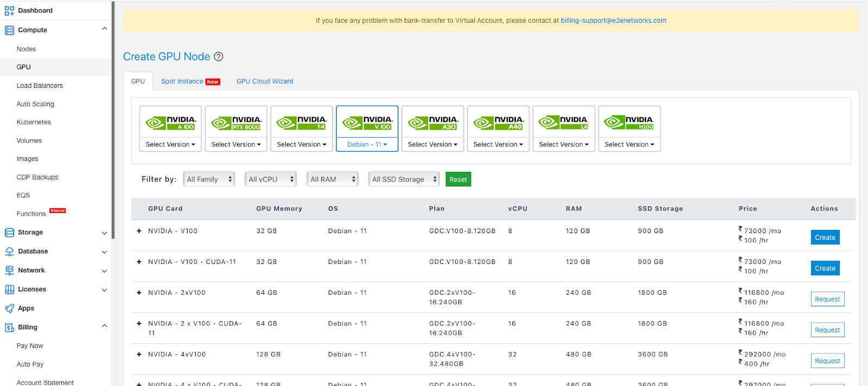
Task: Open A30 Select Version dropdown
Action: point(433,145)
